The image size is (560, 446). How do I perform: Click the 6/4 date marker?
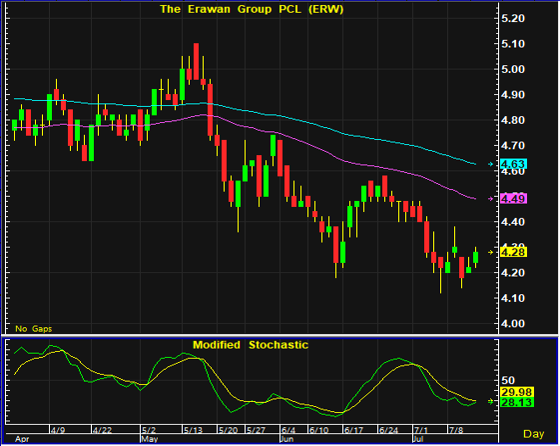[288, 430]
